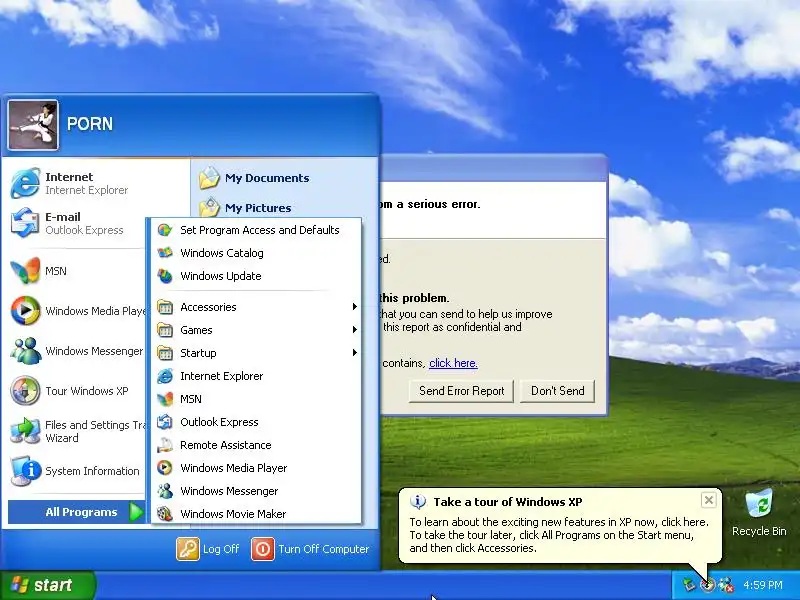The width and height of the screenshot is (800, 600).
Task: Expand the Startup submenu arrow
Action: point(354,353)
